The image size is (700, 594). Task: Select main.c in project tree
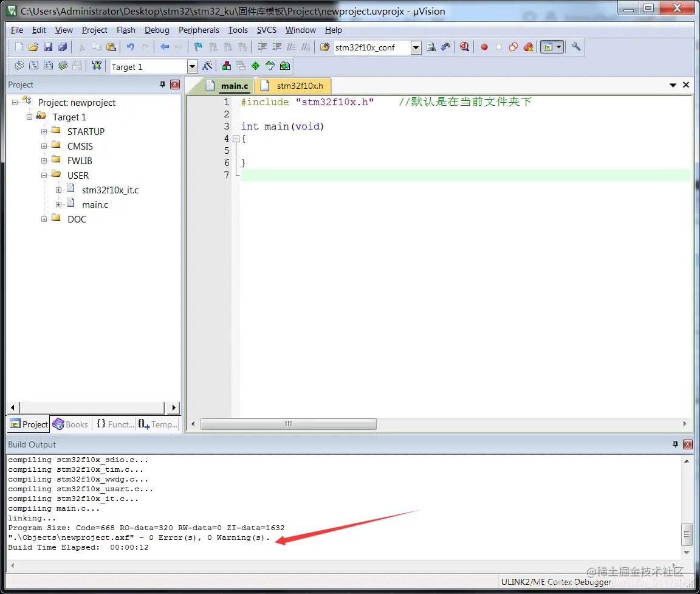(x=95, y=204)
